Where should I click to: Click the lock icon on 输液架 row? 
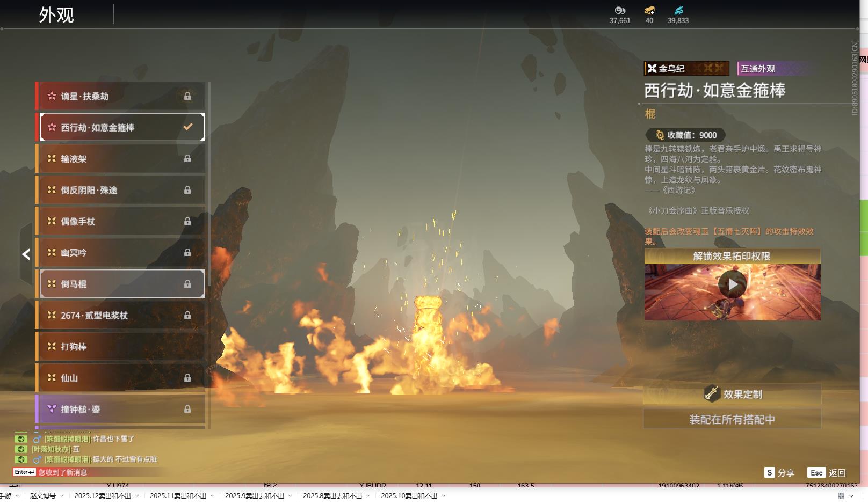(187, 158)
